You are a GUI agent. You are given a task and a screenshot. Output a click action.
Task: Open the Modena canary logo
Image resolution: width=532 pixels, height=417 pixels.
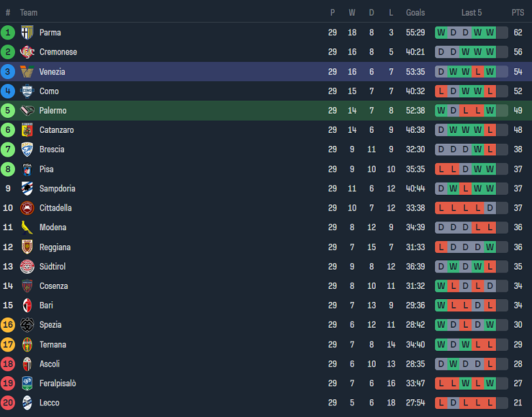coord(27,228)
